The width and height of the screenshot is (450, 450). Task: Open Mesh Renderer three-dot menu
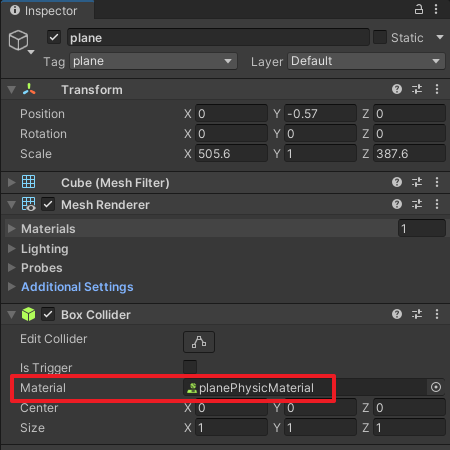[x=437, y=204]
